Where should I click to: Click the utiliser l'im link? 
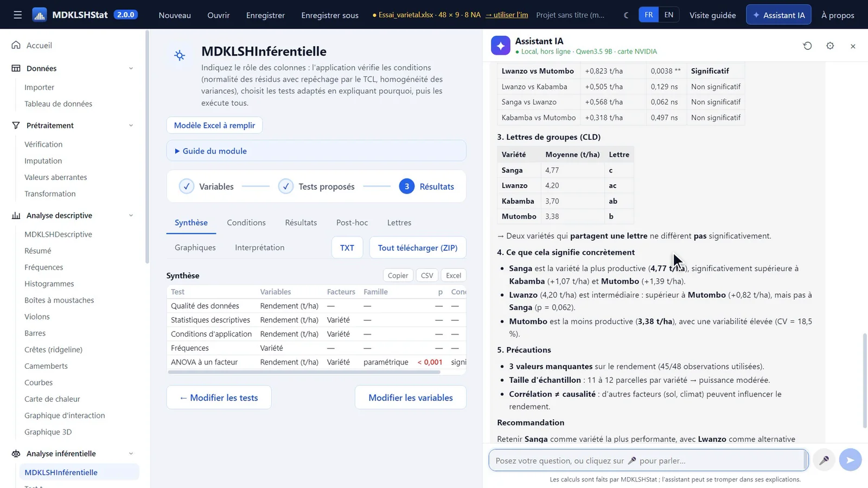pos(507,15)
